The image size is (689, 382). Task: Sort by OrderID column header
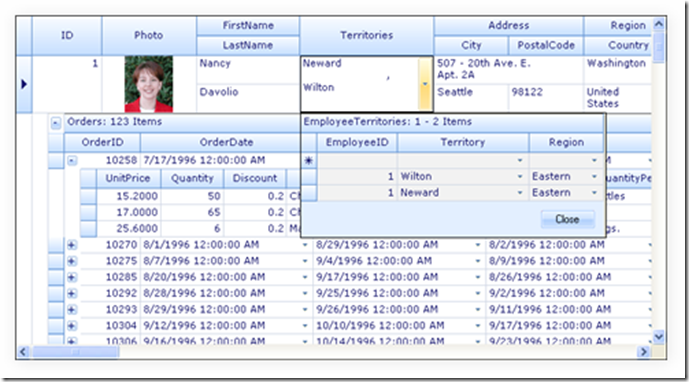pos(102,142)
